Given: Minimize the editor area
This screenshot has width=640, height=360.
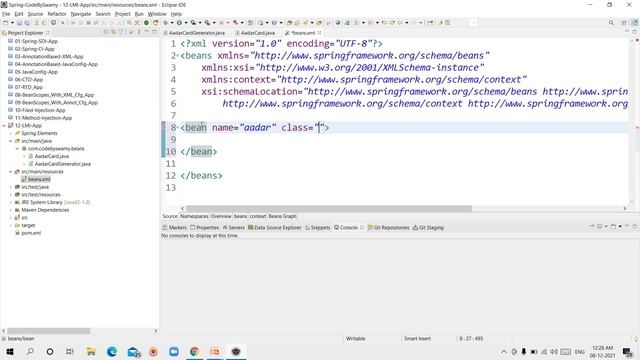Looking at the screenshot, I should pyautogui.click(x=627, y=31).
